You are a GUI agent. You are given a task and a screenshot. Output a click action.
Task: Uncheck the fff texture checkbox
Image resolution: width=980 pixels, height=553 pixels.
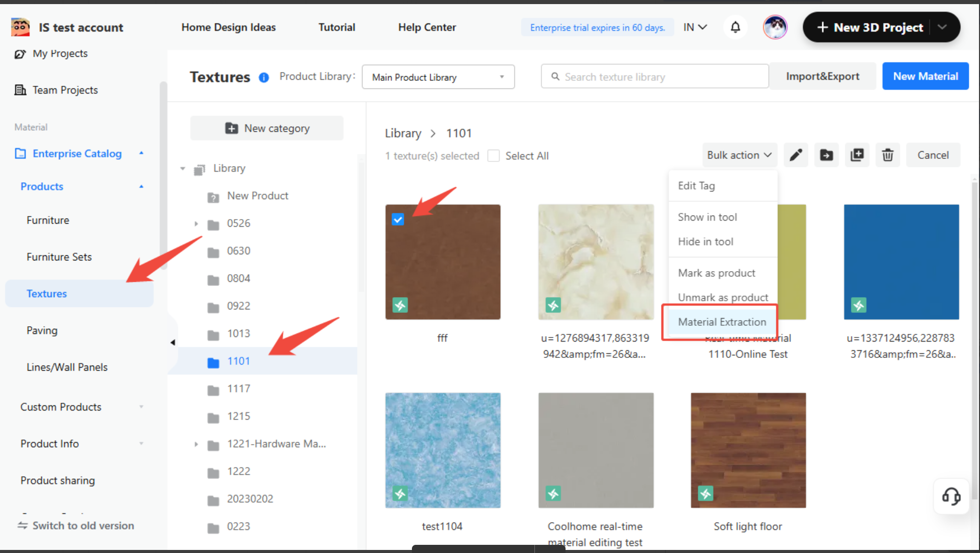[x=398, y=220]
